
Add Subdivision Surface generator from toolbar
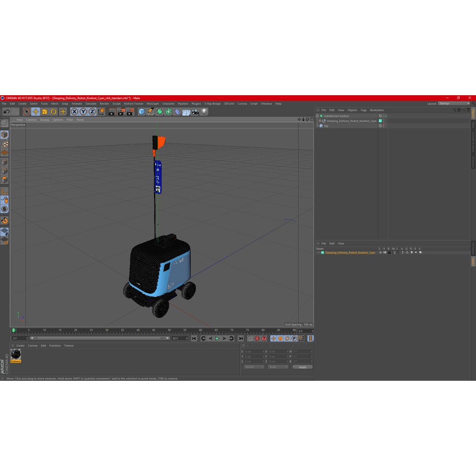click(160, 112)
